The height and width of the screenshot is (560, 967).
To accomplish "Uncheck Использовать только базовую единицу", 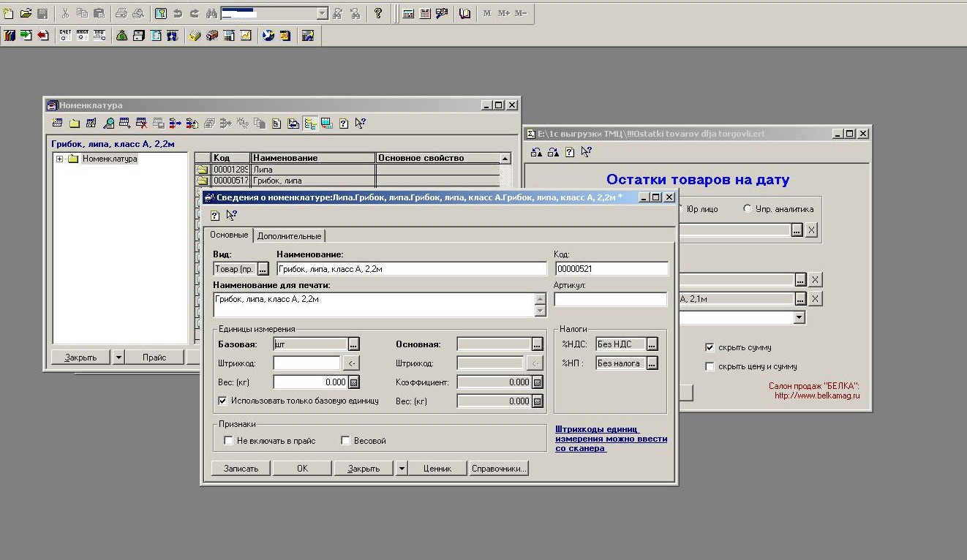I will (222, 401).
